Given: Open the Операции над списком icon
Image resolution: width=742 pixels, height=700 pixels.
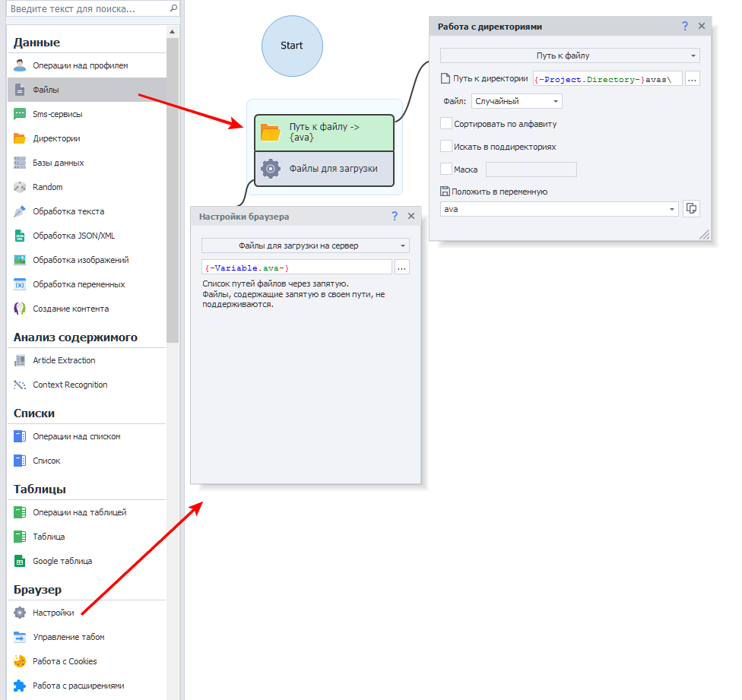Looking at the screenshot, I should click(x=20, y=436).
